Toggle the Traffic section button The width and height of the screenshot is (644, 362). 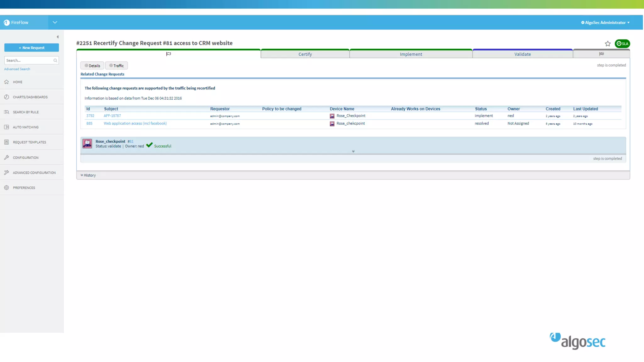116,66
